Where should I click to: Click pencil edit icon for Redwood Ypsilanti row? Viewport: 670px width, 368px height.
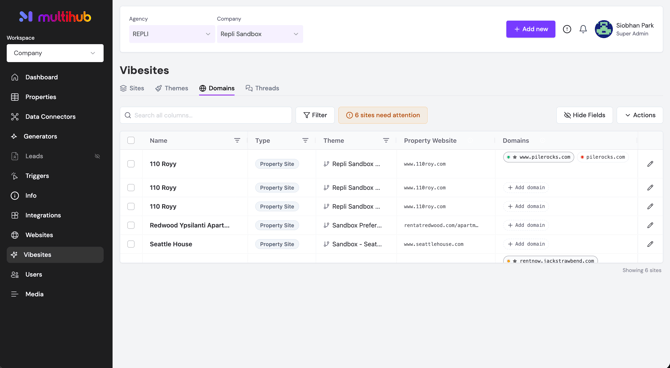coord(650,225)
